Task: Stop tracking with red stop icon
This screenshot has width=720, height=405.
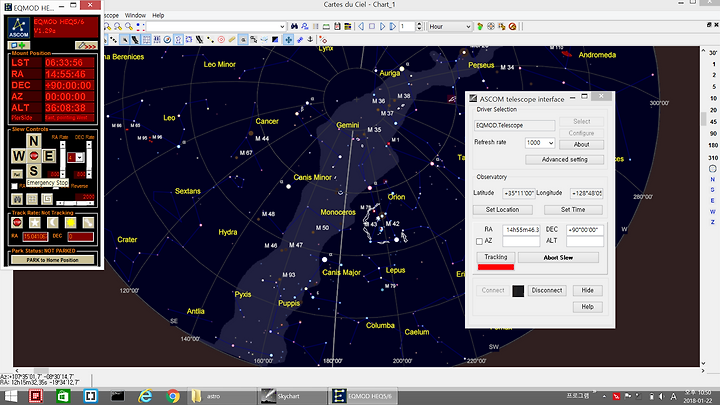Action: (x=17, y=222)
